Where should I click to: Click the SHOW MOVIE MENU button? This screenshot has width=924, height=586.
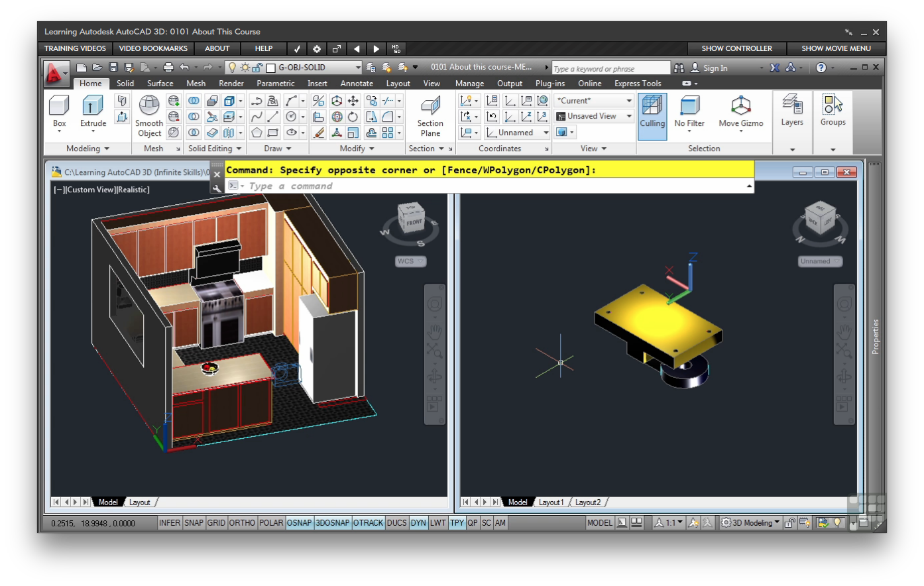click(836, 48)
